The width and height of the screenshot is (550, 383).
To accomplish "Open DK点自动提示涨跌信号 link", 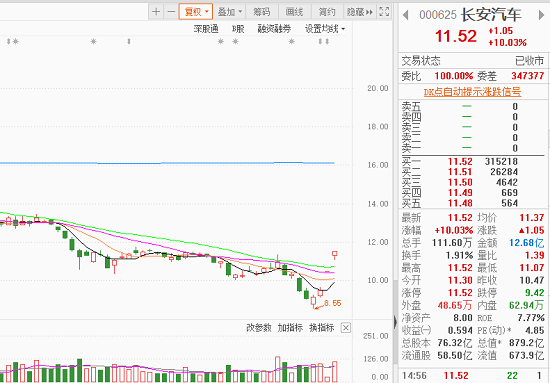I will (x=472, y=92).
